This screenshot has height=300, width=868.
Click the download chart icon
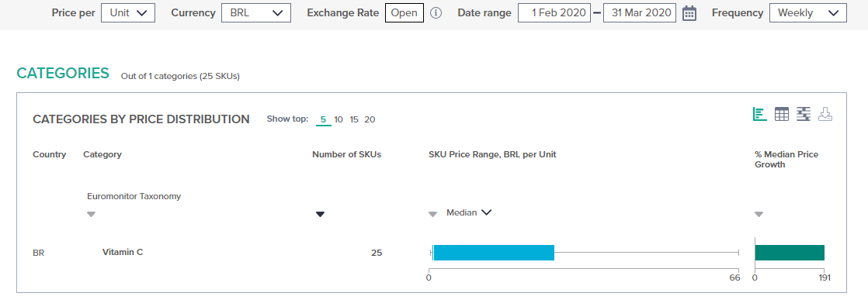click(x=825, y=115)
